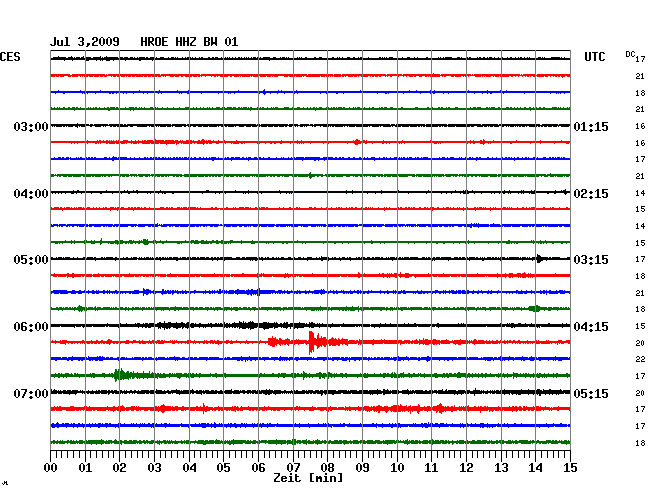This screenshot has width=650, height=494.
Task: Select the 04:00 local time label
Action: pos(31,194)
